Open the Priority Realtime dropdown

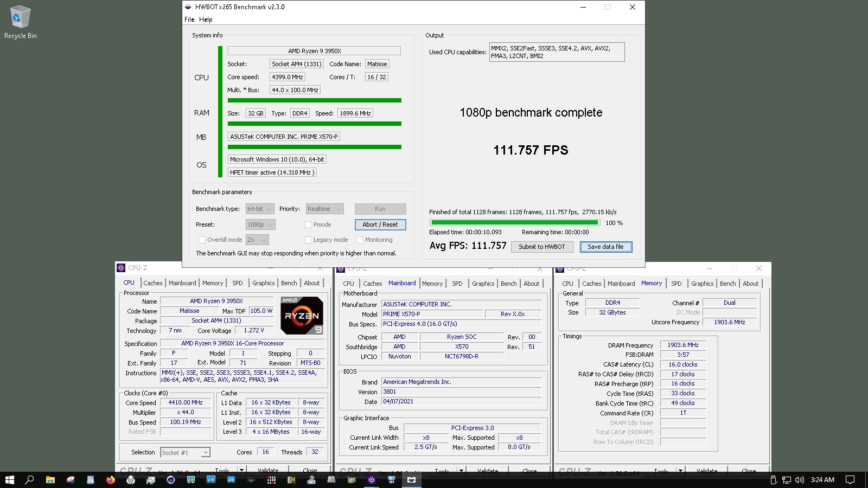[324, 209]
